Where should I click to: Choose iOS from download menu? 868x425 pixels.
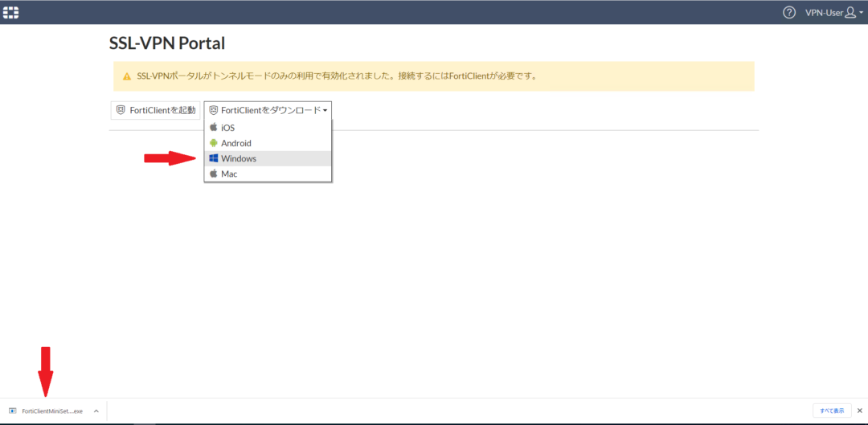point(268,127)
